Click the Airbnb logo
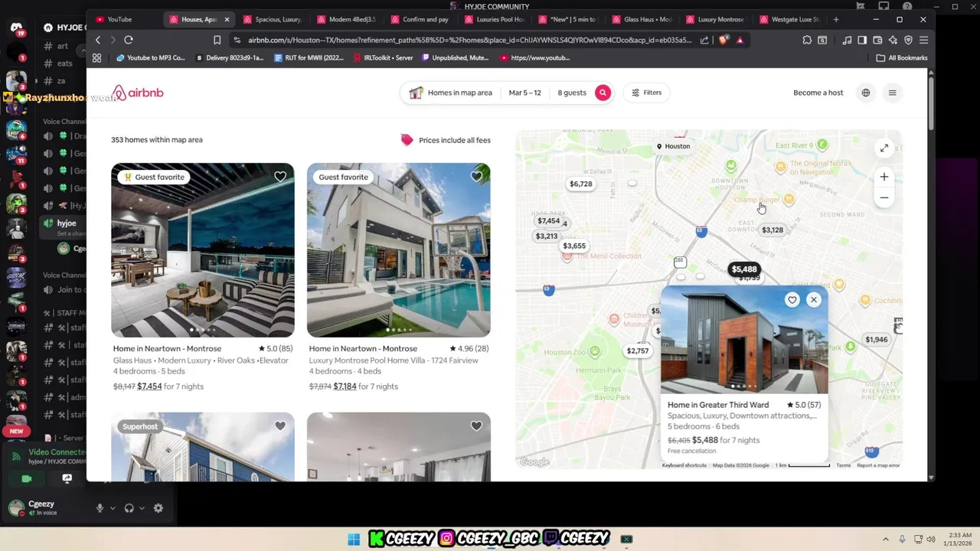The image size is (980, 551). tap(138, 93)
